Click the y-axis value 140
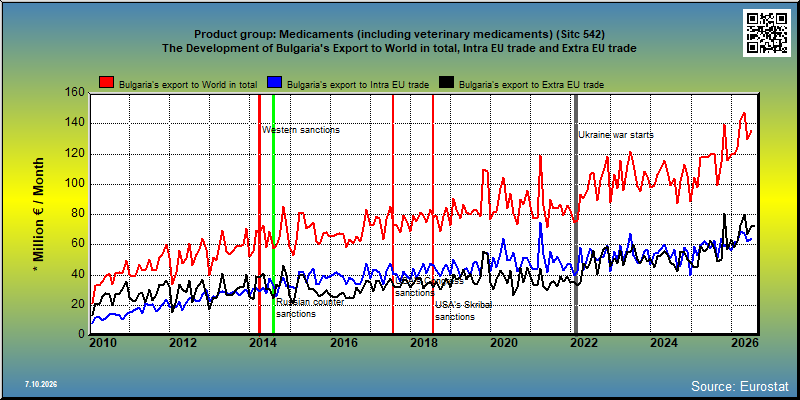Screen dimensions: 800x400 click(75, 123)
